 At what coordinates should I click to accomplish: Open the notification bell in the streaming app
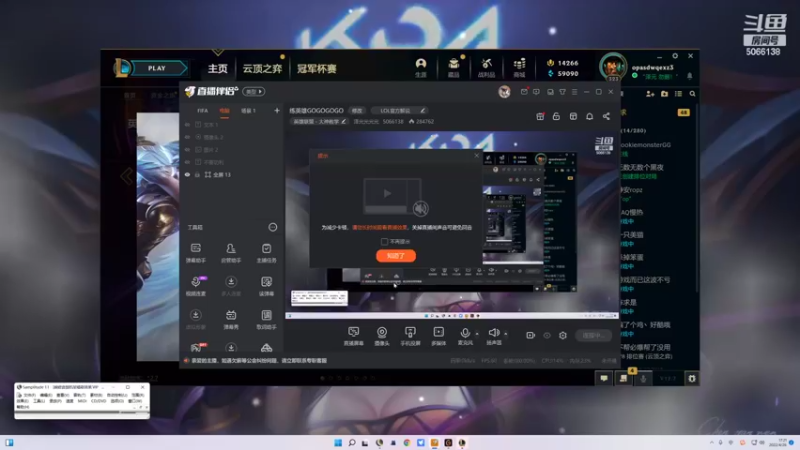[x=589, y=116]
